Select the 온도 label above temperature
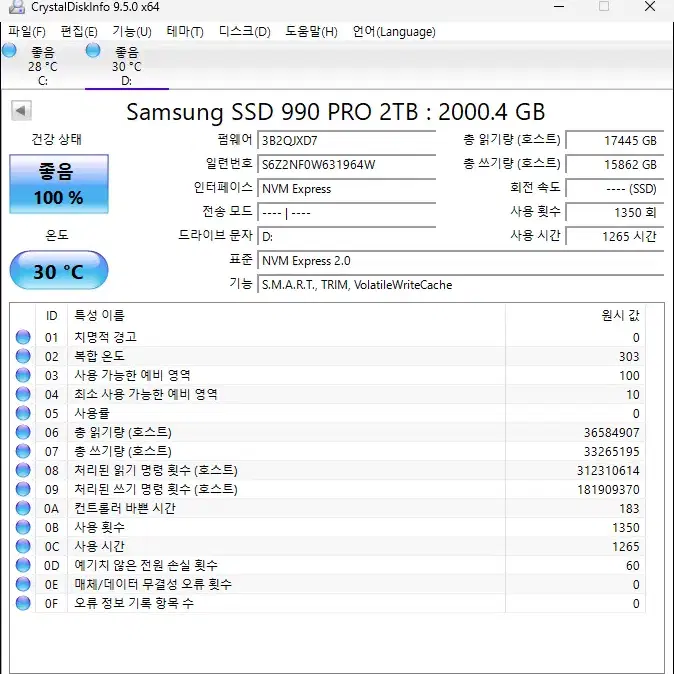674x674 pixels. click(x=57, y=235)
